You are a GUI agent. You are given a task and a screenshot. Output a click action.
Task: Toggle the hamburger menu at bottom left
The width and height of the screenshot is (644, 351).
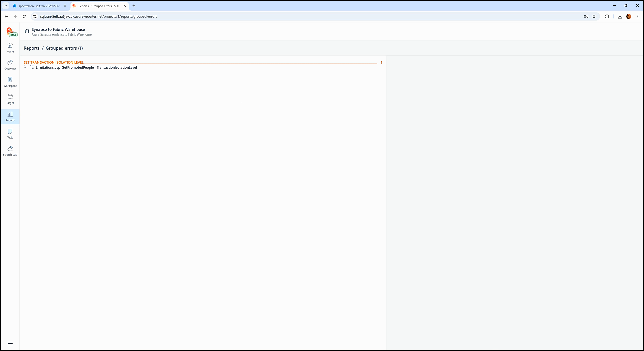tap(10, 343)
